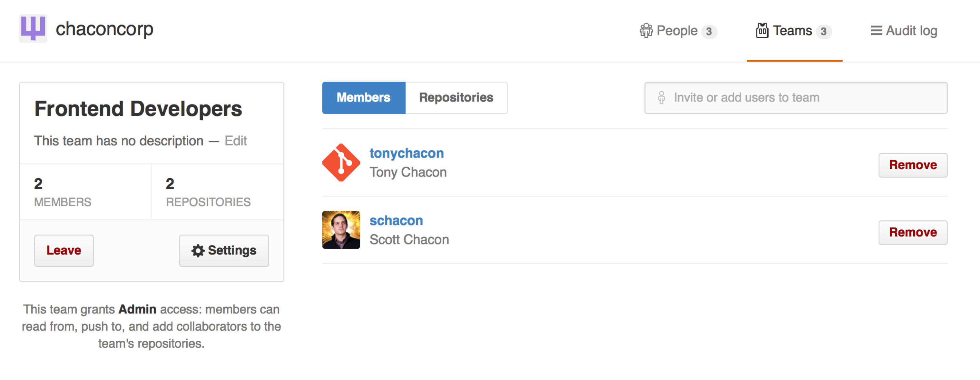This screenshot has width=980, height=380.
Task: Open the schacon profile link
Action: click(396, 220)
